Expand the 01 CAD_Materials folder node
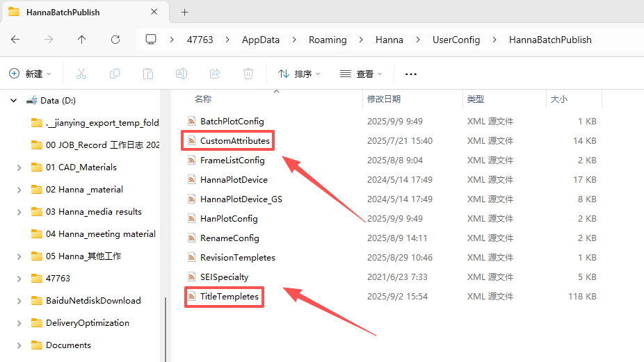The height and width of the screenshot is (362, 644). [x=19, y=167]
